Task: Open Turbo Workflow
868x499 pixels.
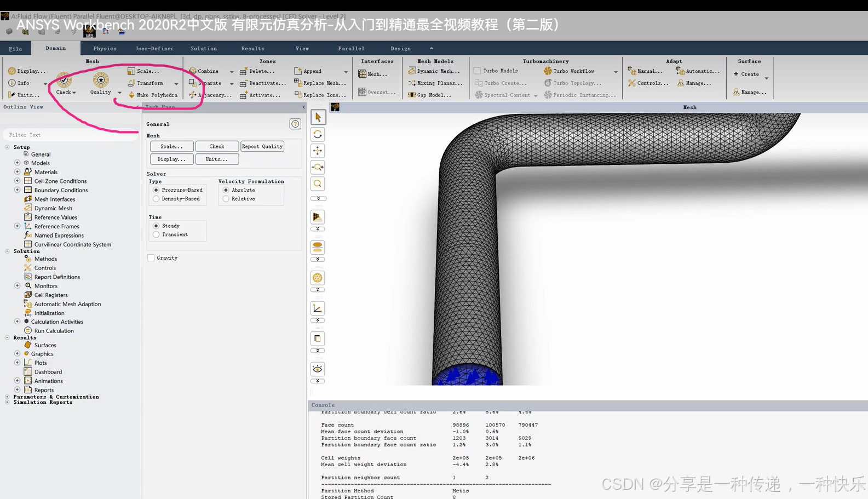Action: coord(569,71)
